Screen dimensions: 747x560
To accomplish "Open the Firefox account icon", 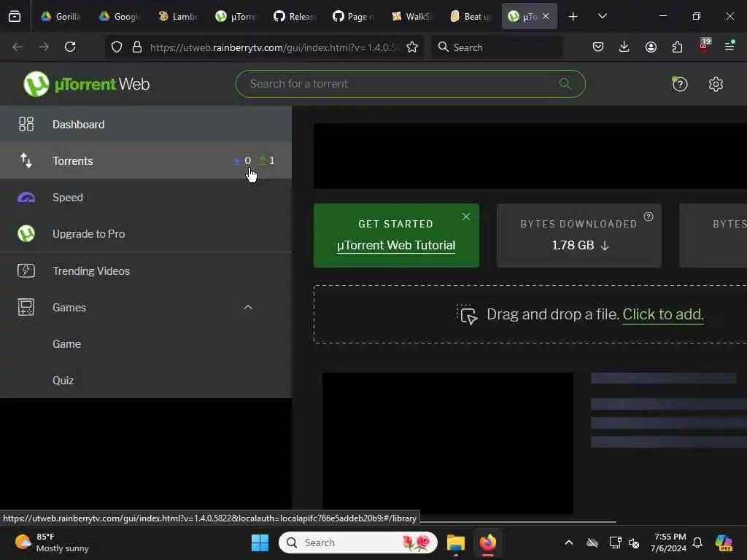I will pyautogui.click(x=651, y=47).
